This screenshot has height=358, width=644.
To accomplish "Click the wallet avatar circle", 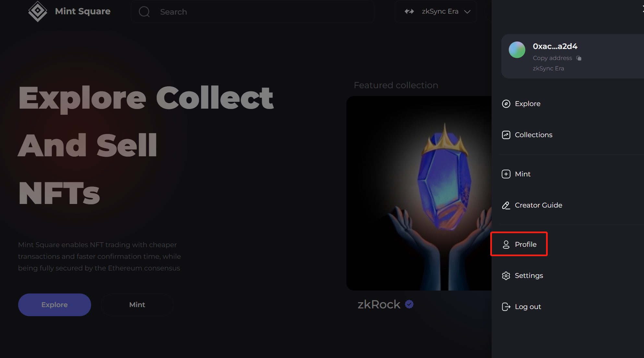I will click(x=517, y=50).
